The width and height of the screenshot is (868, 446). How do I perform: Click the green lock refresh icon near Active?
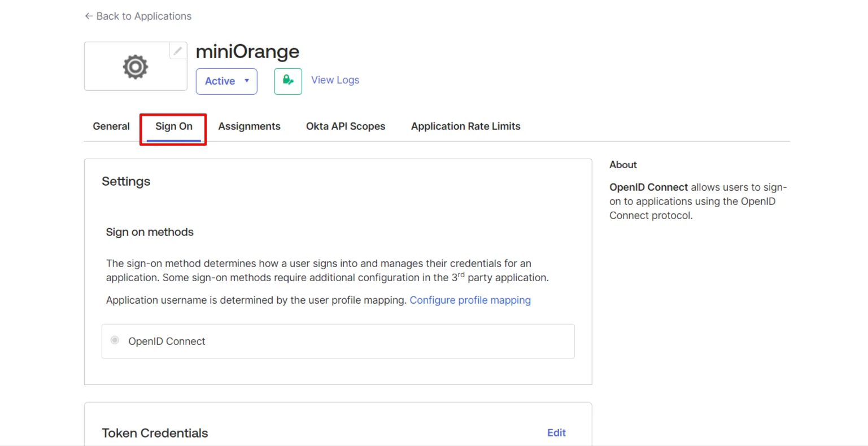click(x=287, y=81)
